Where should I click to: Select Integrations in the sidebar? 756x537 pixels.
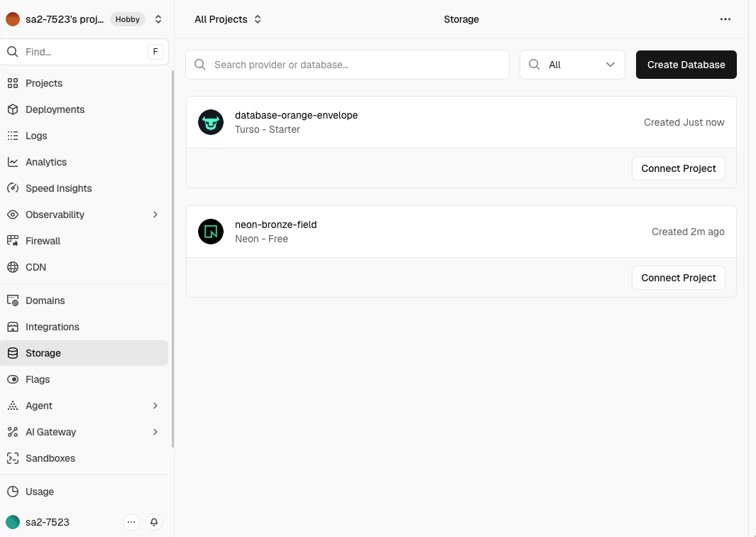pyautogui.click(x=52, y=327)
